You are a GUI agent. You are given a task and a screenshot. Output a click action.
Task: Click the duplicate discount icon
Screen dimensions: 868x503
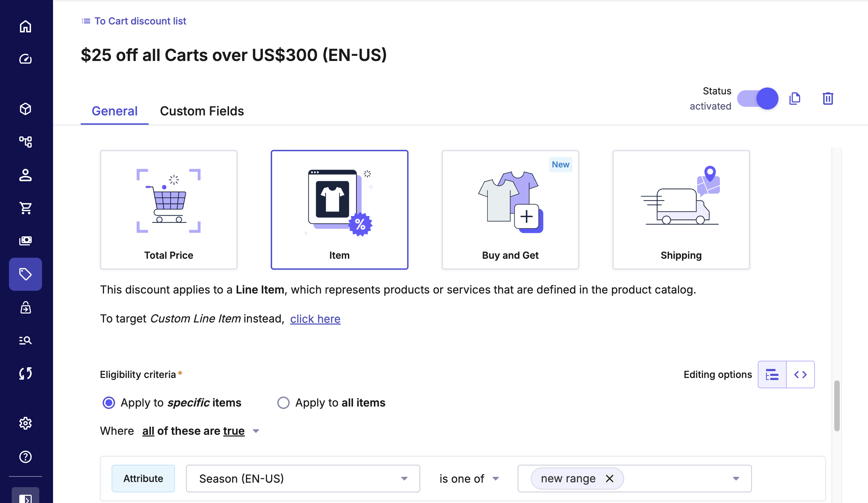pyautogui.click(x=795, y=99)
